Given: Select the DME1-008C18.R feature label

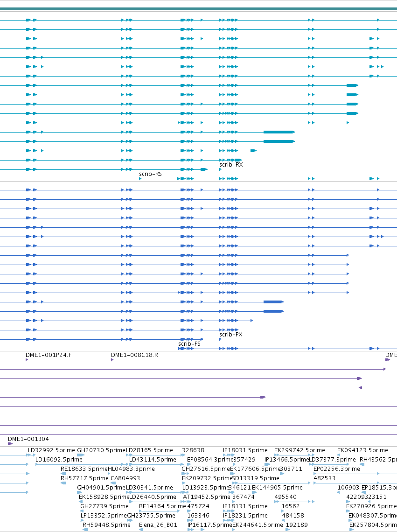Looking at the screenshot, I should pyautogui.click(x=134, y=355).
